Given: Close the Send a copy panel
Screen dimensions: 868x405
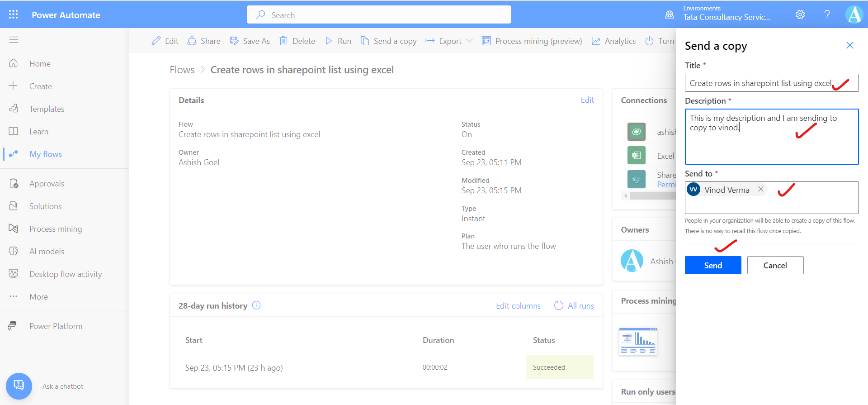Looking at the screenshot, I should [849, 45].
